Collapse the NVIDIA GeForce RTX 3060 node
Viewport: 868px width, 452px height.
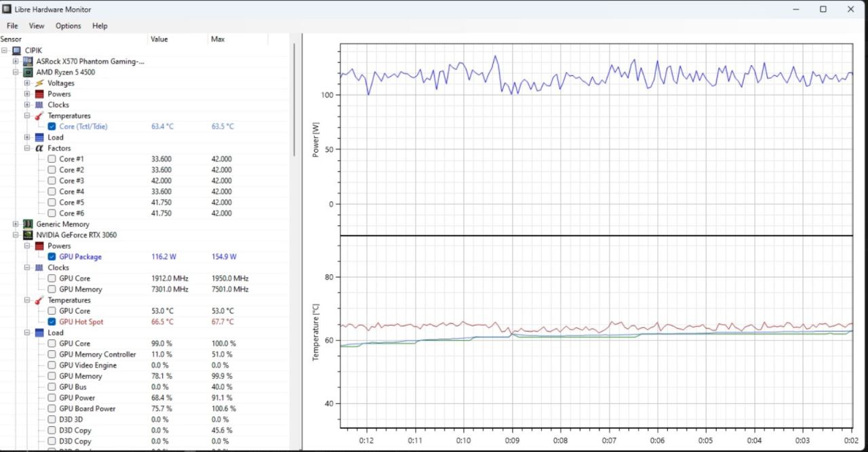pyautogui.click(x=16, y=235)
